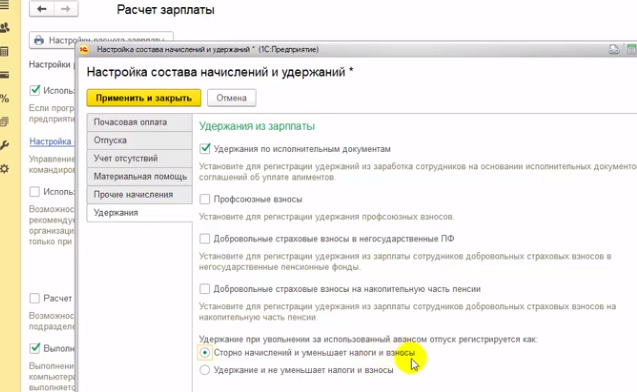Check Добровольные страховые взносы на накопительную часть пенсии

click(205, 289)
